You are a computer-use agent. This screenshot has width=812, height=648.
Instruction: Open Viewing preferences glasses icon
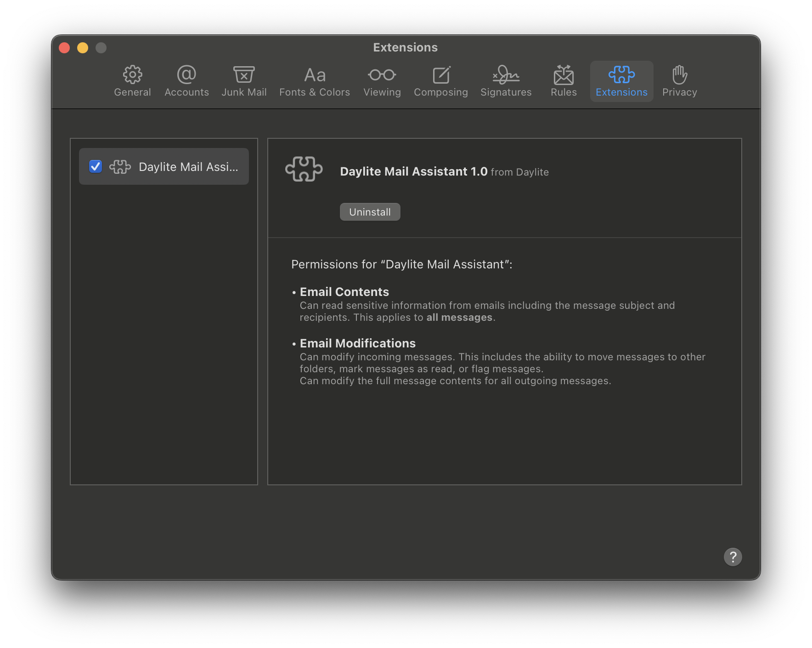[x=382, y=74]
